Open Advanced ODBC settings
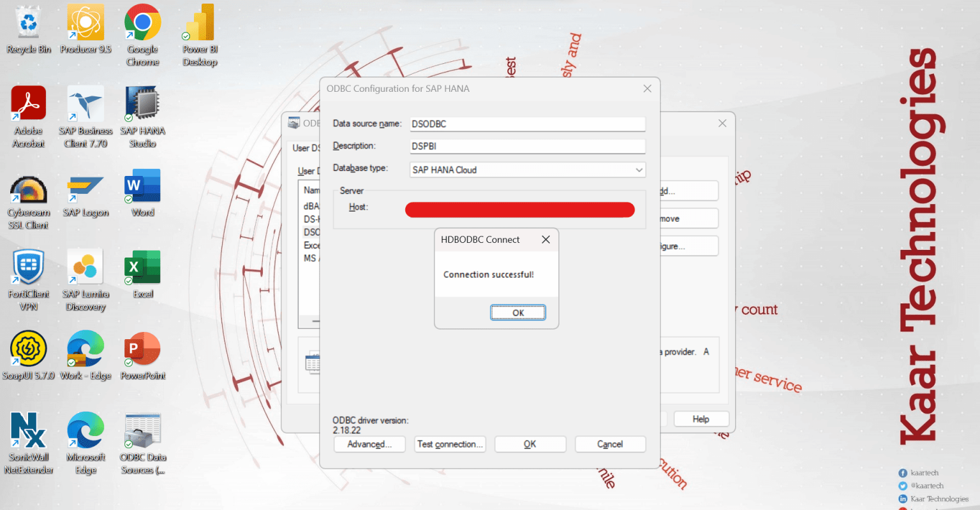Screen dimensions: 980x510 point(369,444)
